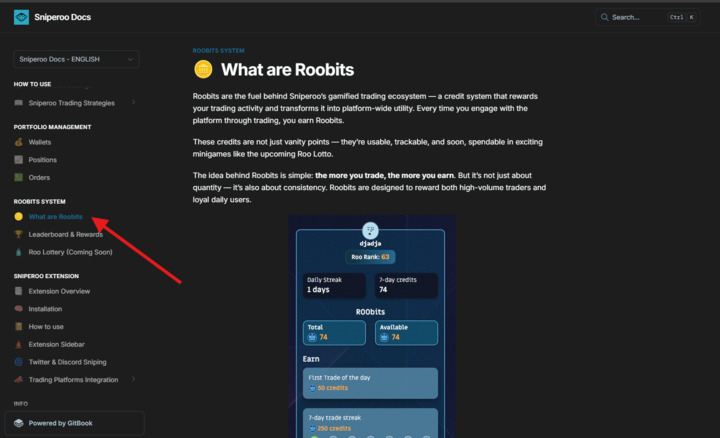Click the Twitter & Discord Sniping swirl icon
The width and height of the screenshot is (720, 438).
pos(18,362)
